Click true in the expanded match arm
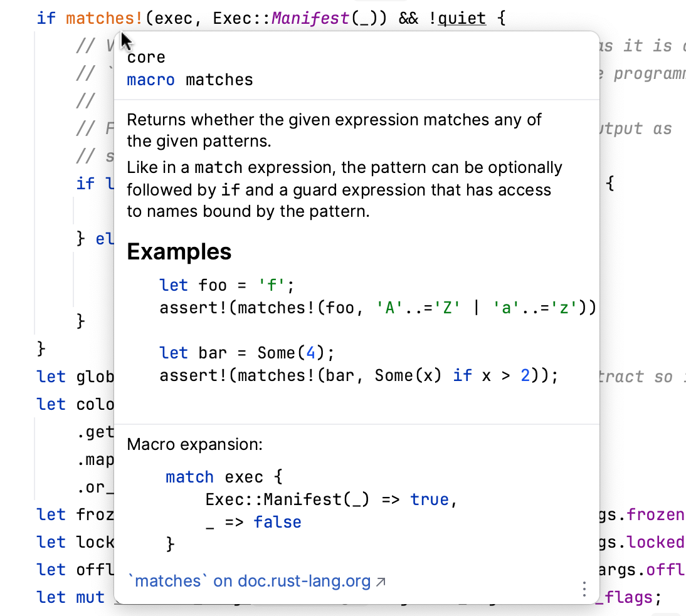 tap(431, 499)
